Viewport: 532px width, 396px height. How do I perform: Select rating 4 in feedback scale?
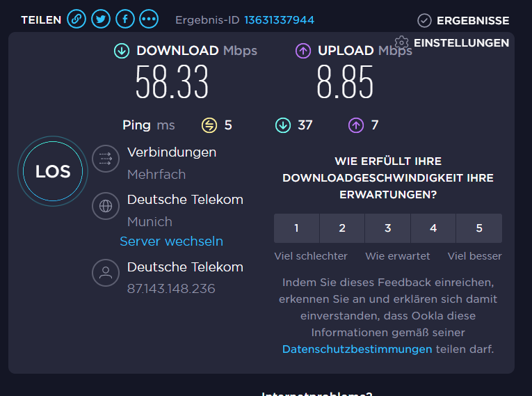point(433,228)
